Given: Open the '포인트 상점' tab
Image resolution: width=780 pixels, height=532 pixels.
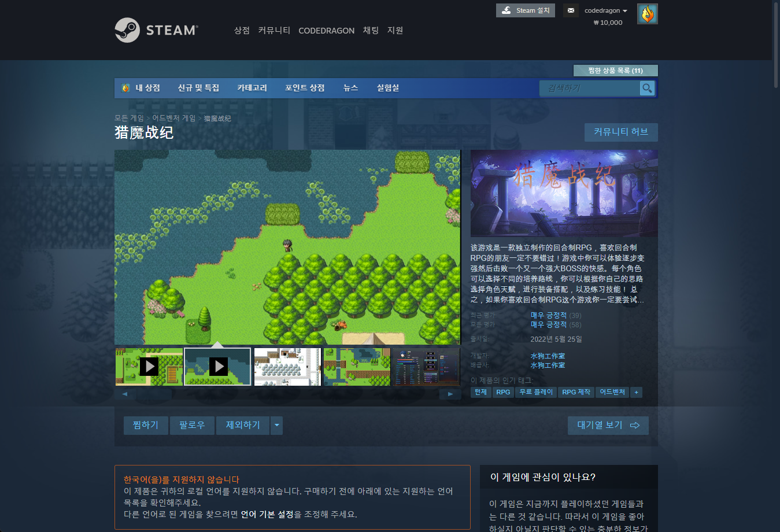Looking at the screenshot, I should click(x=305, y=88).
